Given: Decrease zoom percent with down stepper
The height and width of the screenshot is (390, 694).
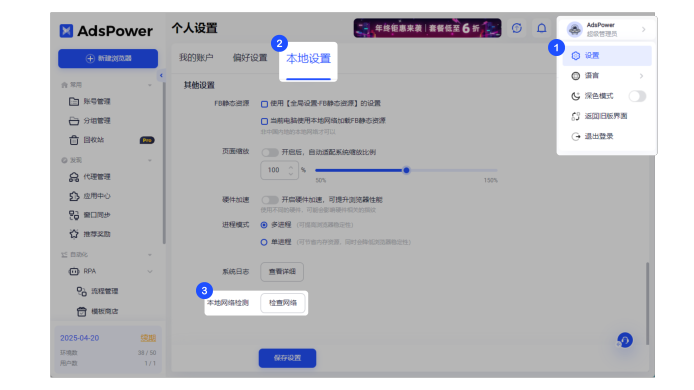Looking at the screenshot, I should [291, 174].
